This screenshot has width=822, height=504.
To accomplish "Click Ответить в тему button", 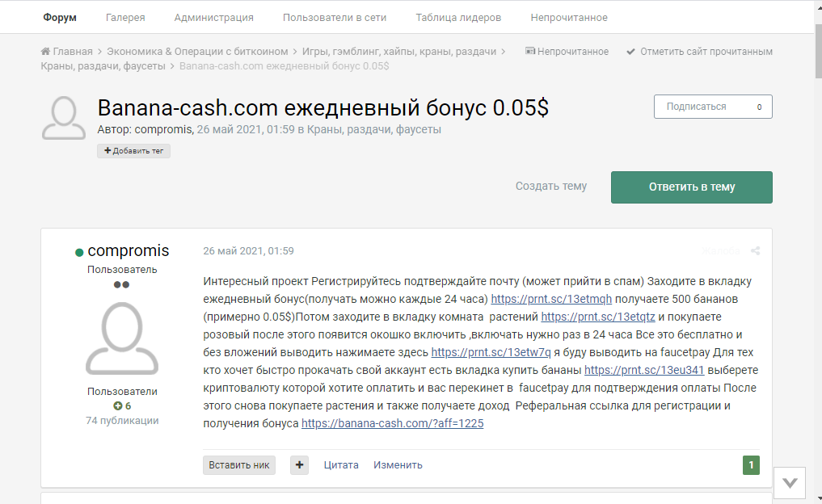I will point(691,187).
